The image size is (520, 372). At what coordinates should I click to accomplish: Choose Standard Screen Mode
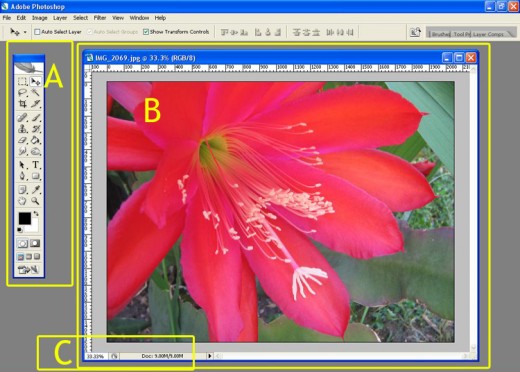point(21,257)
